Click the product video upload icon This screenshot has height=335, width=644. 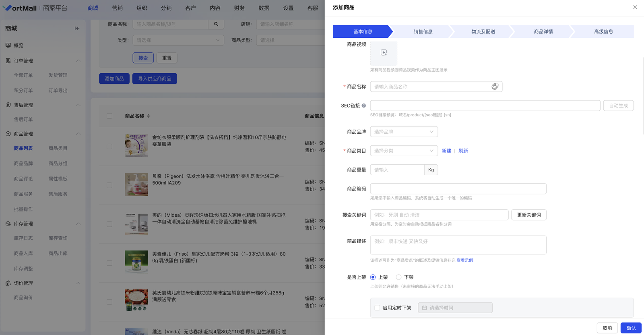[384, 53]
